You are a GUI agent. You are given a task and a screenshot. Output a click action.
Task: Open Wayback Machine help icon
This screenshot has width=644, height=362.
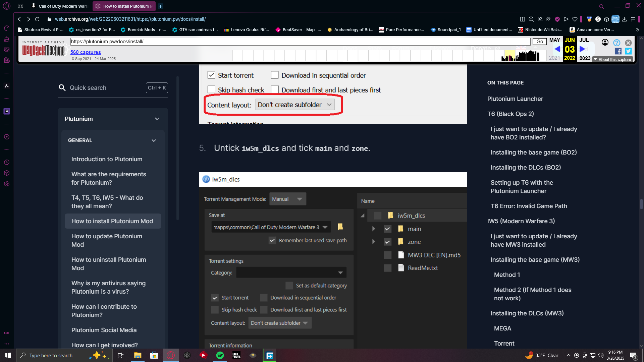pyautogui.click(x=616, y=43)
